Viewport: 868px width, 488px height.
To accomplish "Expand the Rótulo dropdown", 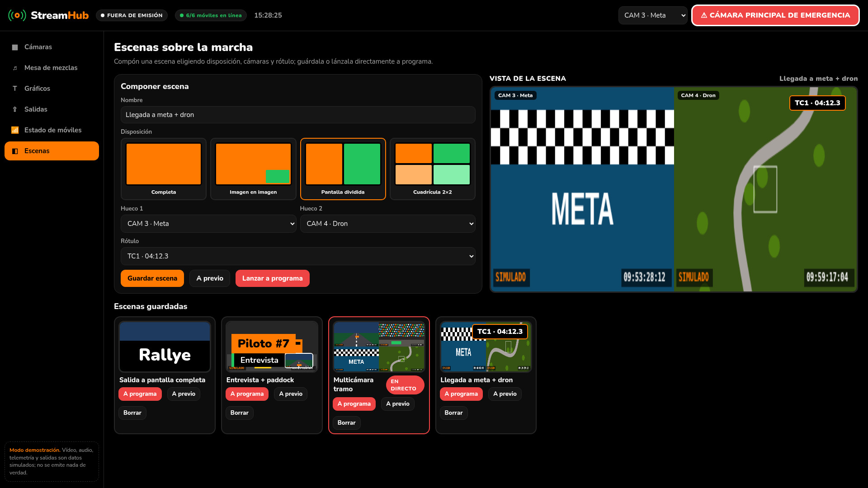I will click(x=298, y=256).
